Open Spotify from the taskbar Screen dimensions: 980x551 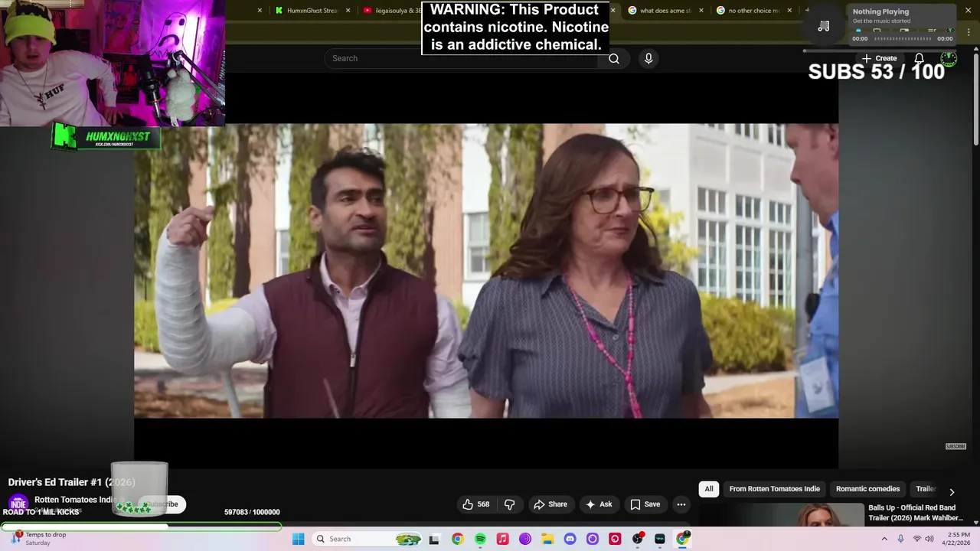pyautogui.click(x=480, y=539)
